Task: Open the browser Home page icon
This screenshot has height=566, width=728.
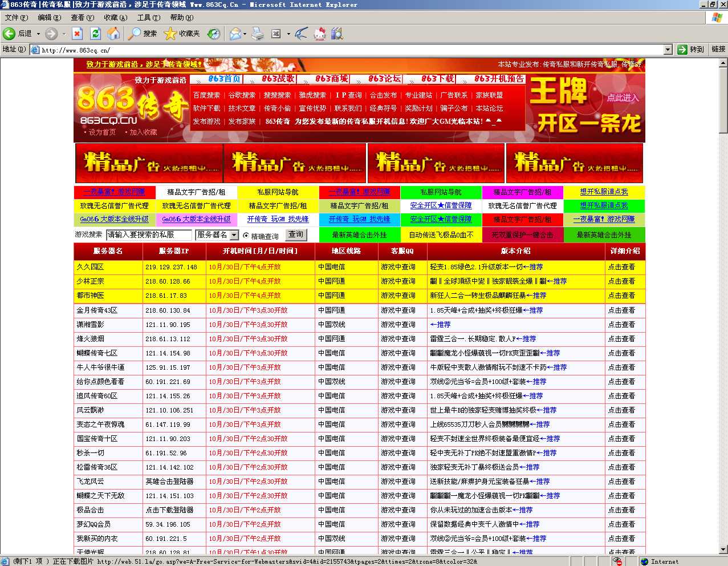Action: click(113, 34)
